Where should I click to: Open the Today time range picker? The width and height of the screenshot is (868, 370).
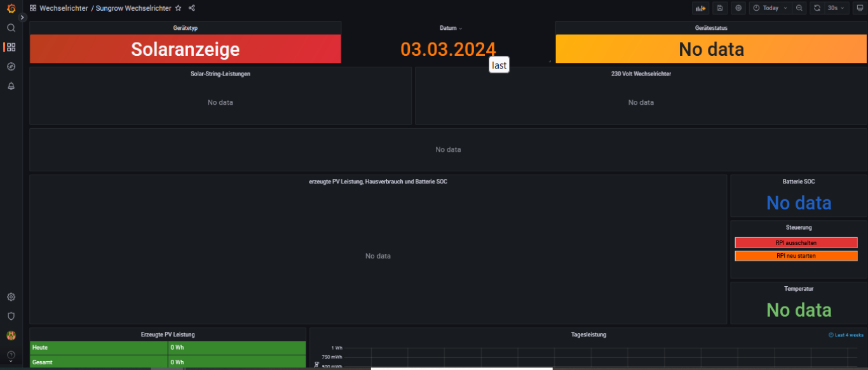pyautogui.click(x=770, y=8)
